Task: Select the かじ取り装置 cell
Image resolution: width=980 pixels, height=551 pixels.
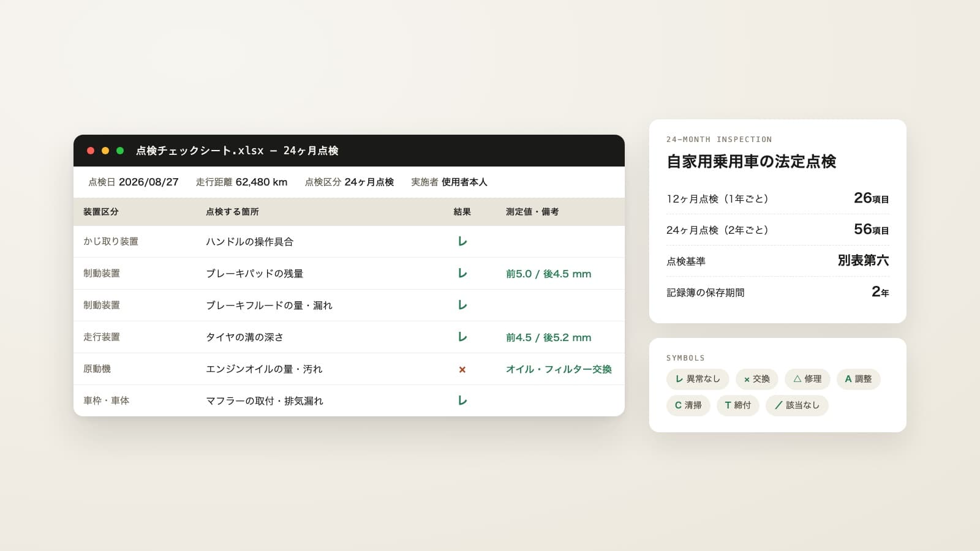Action: coord(111,241)
